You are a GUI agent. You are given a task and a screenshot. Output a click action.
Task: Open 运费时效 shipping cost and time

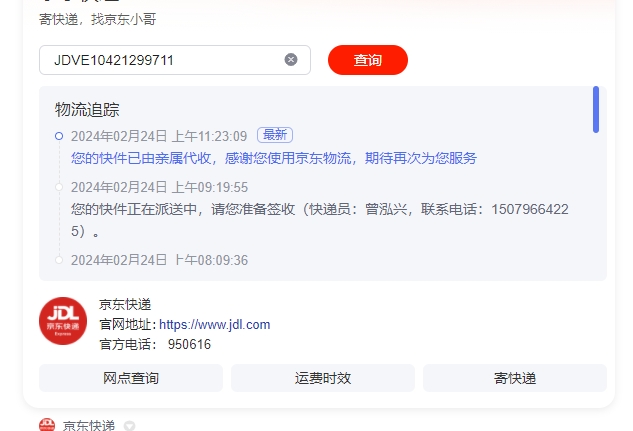(x=323, y=378)
